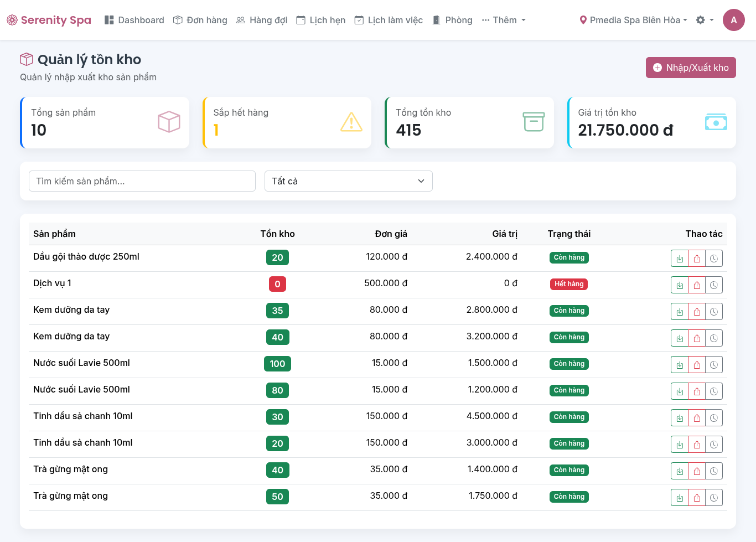This screenshot has height=542, width=756.
Task: Click the user avatar "A" icon
Action: pos(733,20)
